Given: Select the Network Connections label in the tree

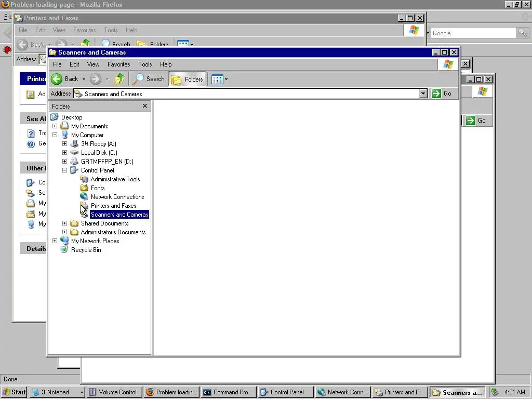Looking at the screenshot, I should 117,197.
